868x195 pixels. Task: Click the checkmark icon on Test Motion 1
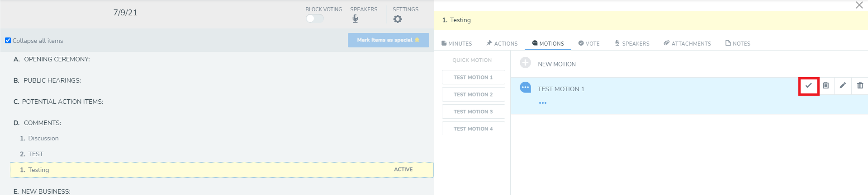808,85
